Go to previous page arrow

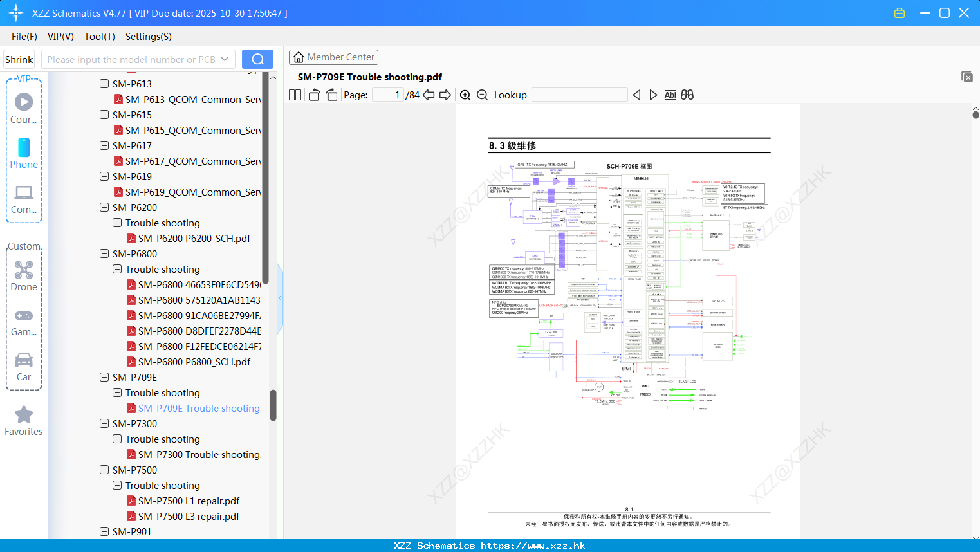(x=429, y=95)
